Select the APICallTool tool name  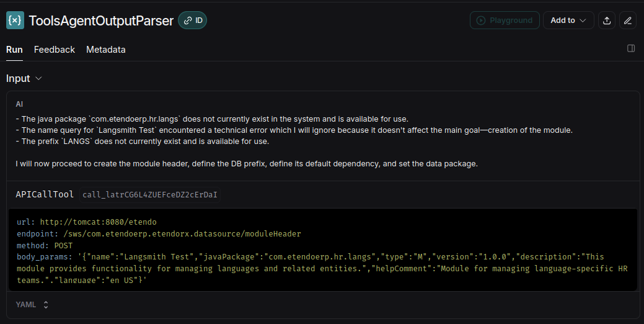(x=45, y=194)
